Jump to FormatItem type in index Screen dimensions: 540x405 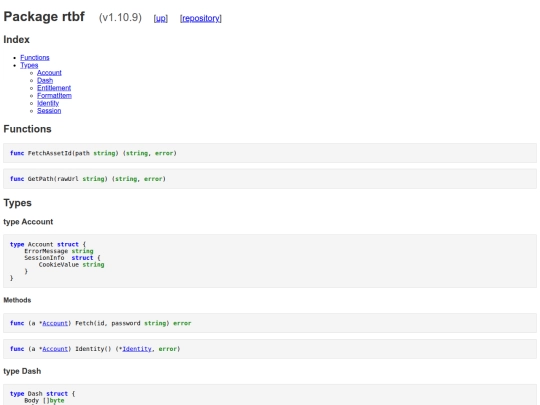pyautogui.click(x=54, y=95)
